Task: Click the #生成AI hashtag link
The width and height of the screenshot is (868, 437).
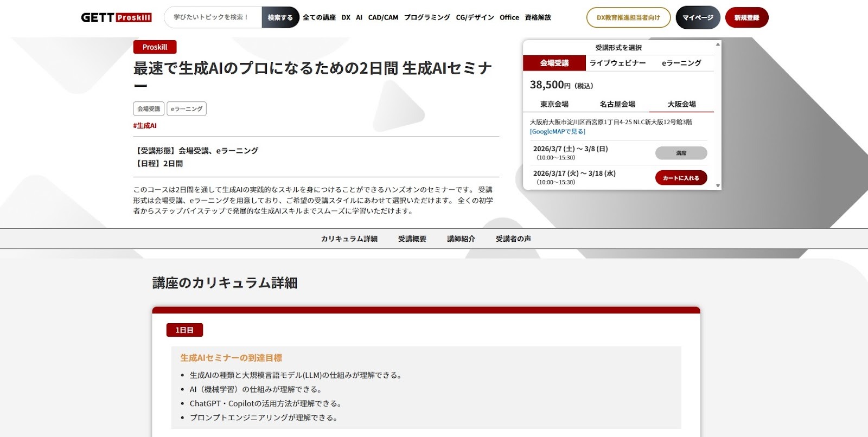Action: tap(145, 126)
